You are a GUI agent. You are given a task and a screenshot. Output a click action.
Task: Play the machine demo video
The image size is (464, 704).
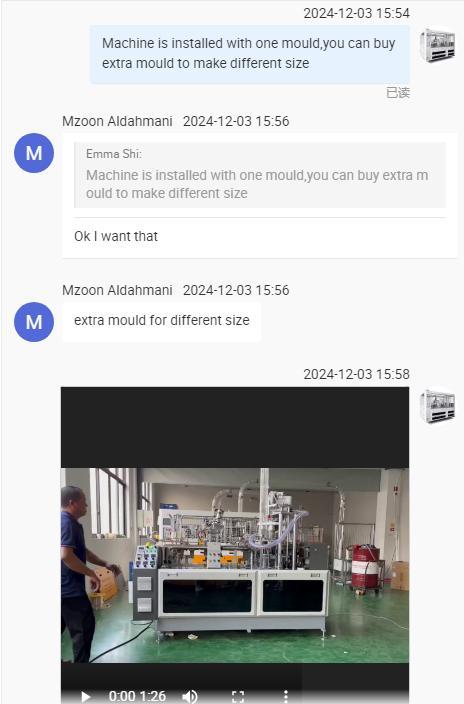85,696
